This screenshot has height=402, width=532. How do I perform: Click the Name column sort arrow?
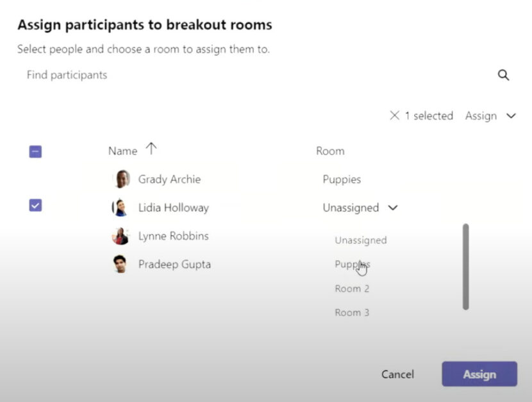[151, 148]
